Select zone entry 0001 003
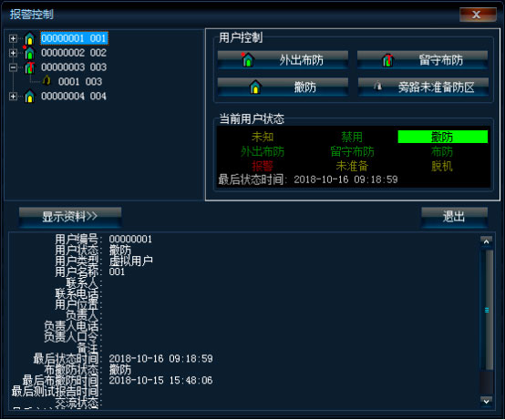Viewport: 505px width, 420px height. point(80,81)
